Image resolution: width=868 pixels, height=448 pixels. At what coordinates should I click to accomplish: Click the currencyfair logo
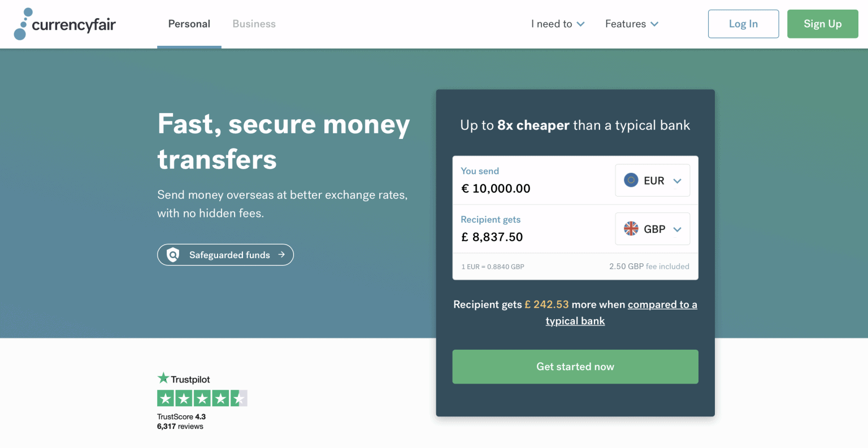click(x=64, y=24)
